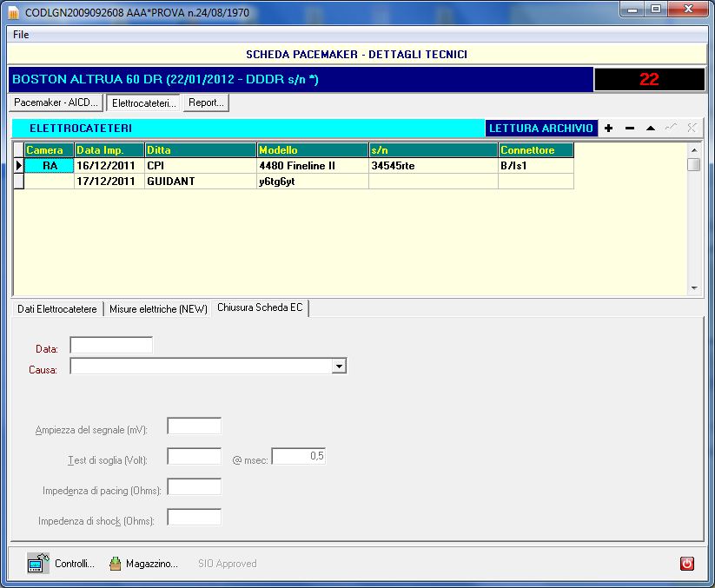Open the File menu

pos(21,35)
